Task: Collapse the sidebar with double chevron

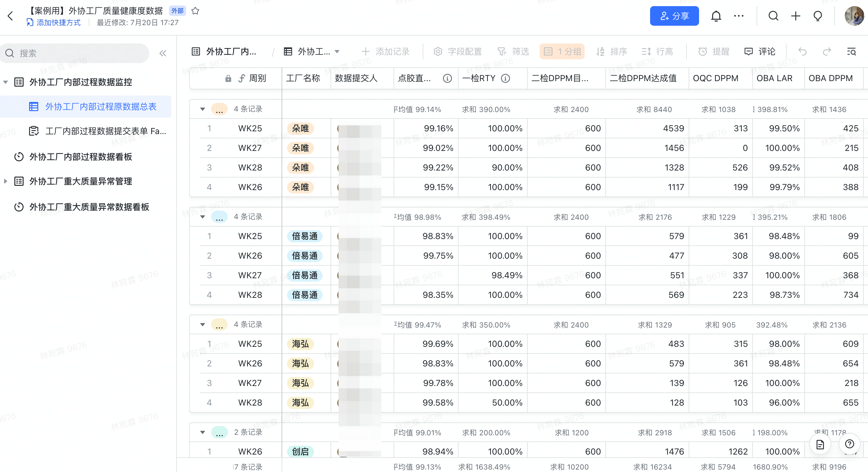Action: click(x=163, y=53)
